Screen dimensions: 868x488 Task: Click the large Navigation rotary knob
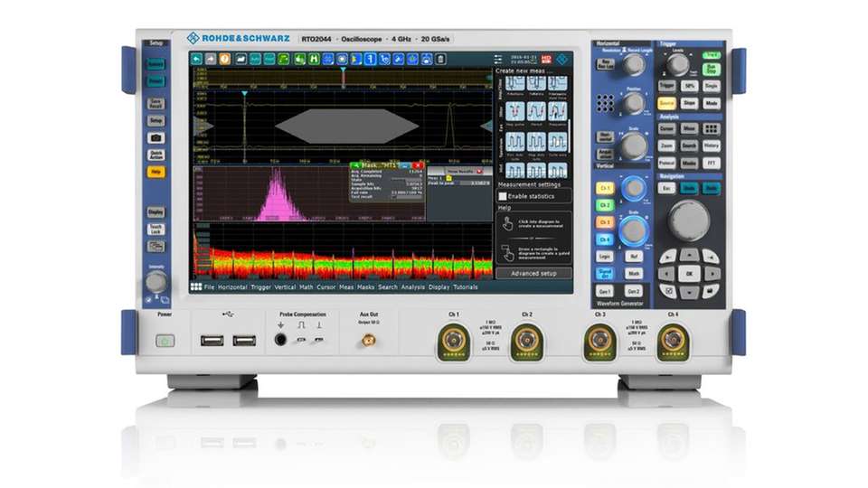click(x=689, y=221)
